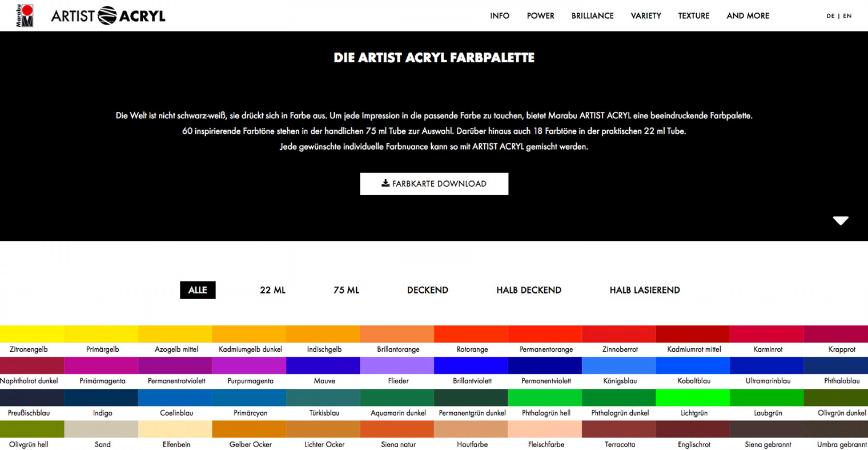Click the Mauve color swatch
Image resolution: width=868 pixels, height=450 pixels.
coord(323,365)
